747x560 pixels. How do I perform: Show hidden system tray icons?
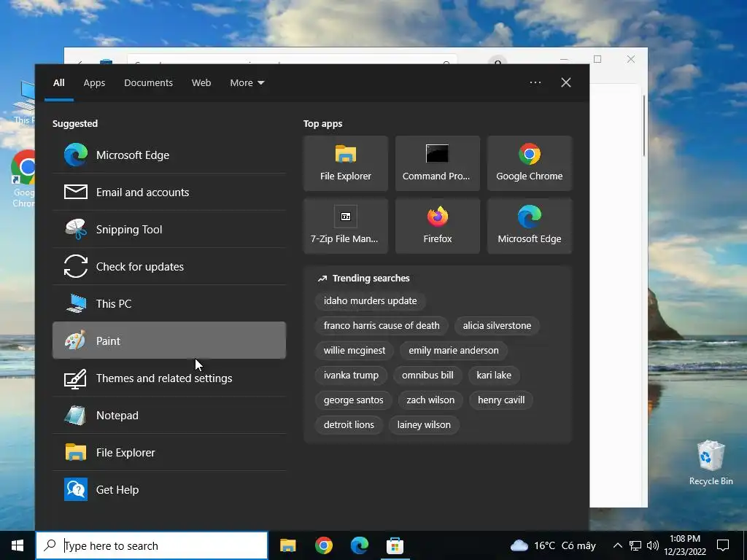pyautogui.click(x=617, y=545)
